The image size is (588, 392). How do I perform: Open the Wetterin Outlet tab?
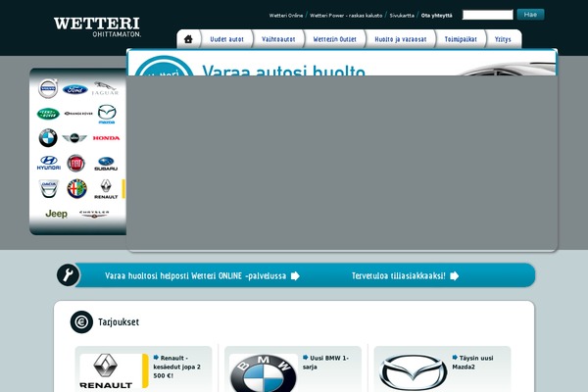pyautogui.click(x=335, y=39)
